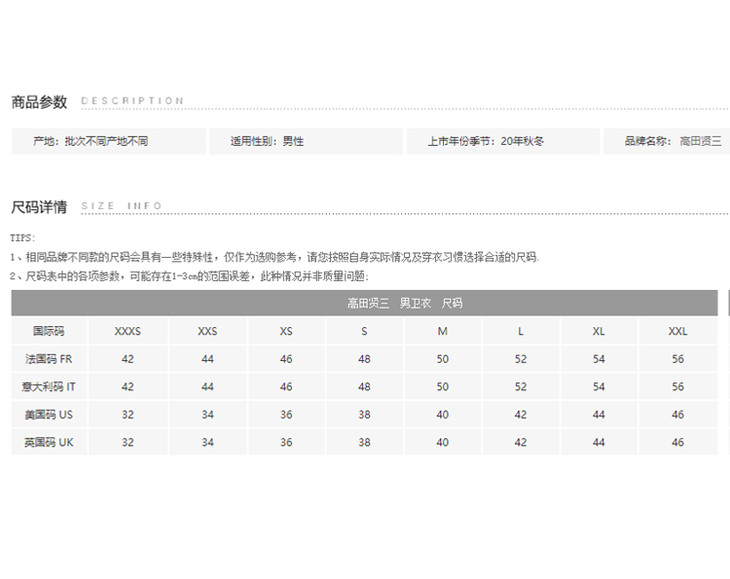Click the 商品参数 section heading

(x=39, y=102)
